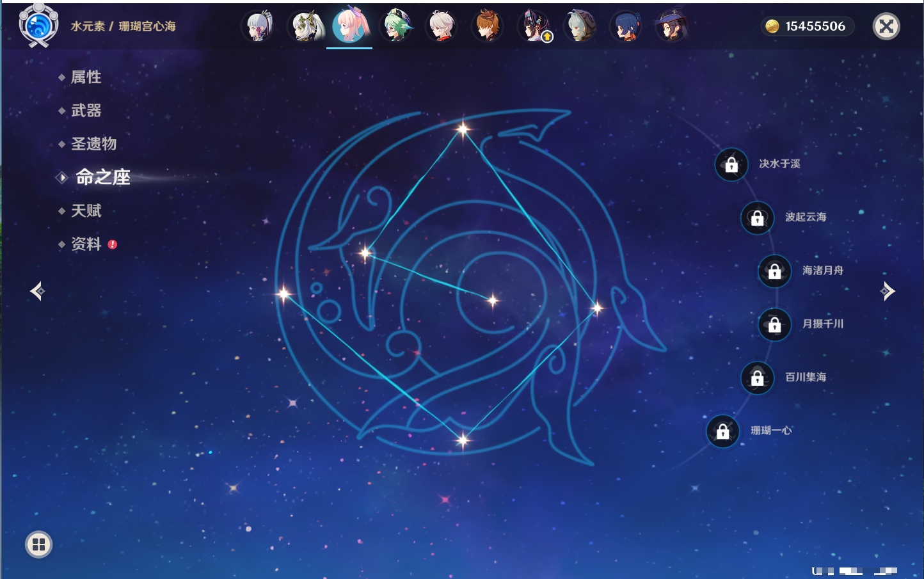924x579 pixels.
Task: Click the Hydro element emblem icon
Action: tap(38, 26)
